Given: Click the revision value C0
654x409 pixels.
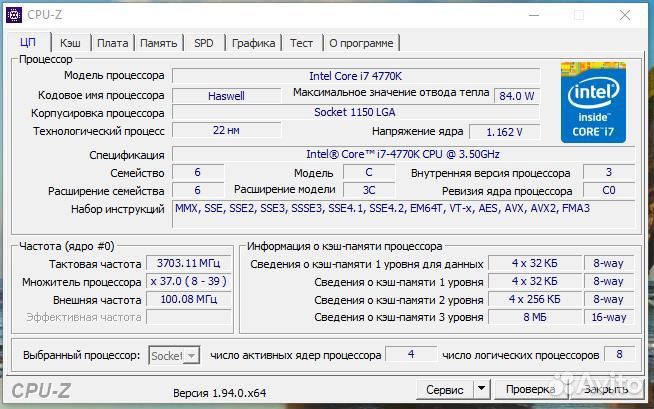Looking at the screenshot, I should pyautogui.click(x=609, y=190).
